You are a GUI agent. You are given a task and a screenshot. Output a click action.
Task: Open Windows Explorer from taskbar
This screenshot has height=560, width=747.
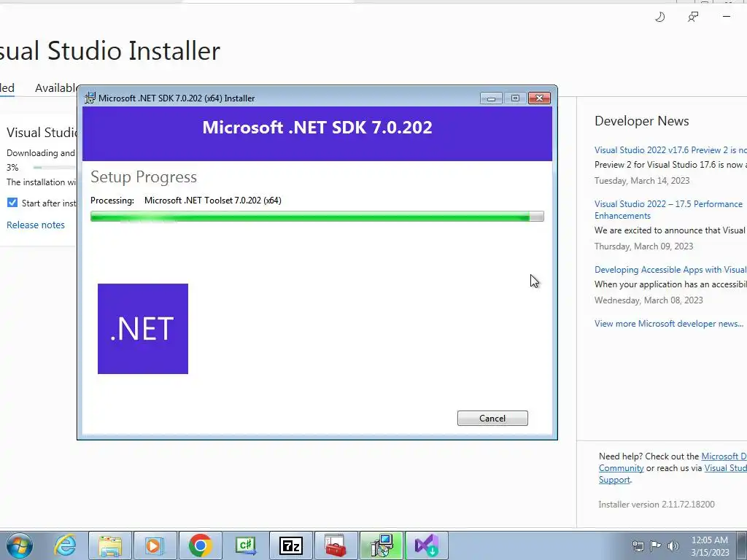pos(110,545)
